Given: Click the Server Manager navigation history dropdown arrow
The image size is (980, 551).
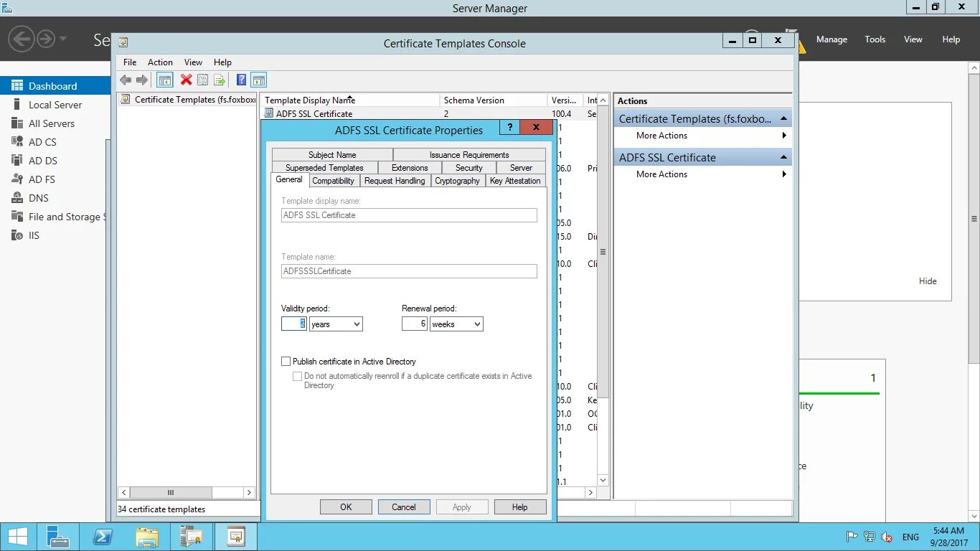Looking at the screenshot, I should pos(63,39).
